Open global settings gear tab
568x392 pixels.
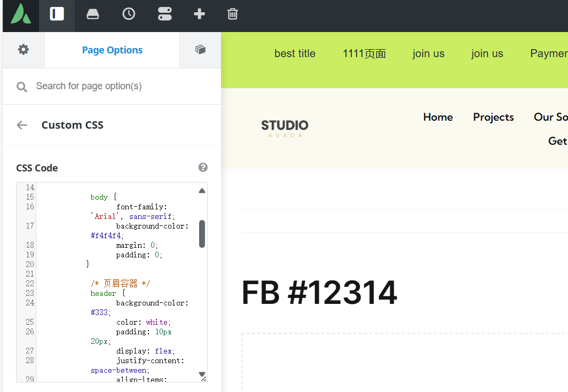23,50
